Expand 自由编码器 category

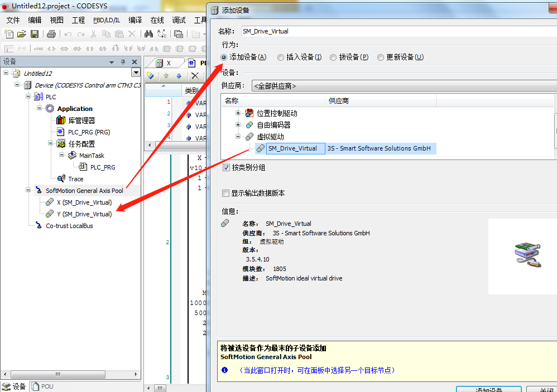pos(238,125)
